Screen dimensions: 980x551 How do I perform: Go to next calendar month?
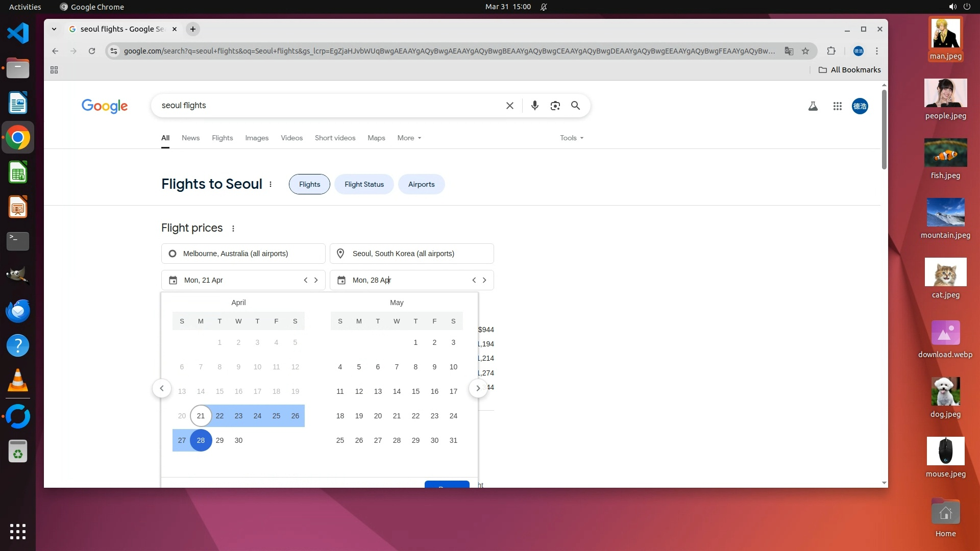click(x=478, y=388)
